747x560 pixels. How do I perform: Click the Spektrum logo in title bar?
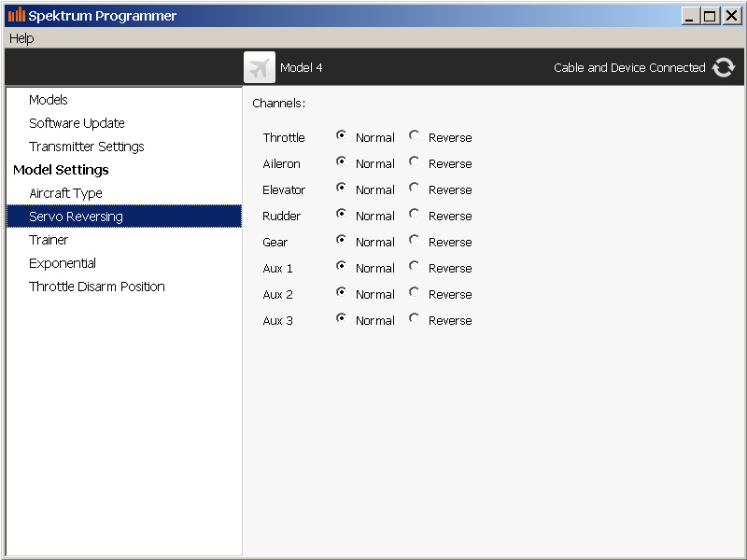coord(16,15)
